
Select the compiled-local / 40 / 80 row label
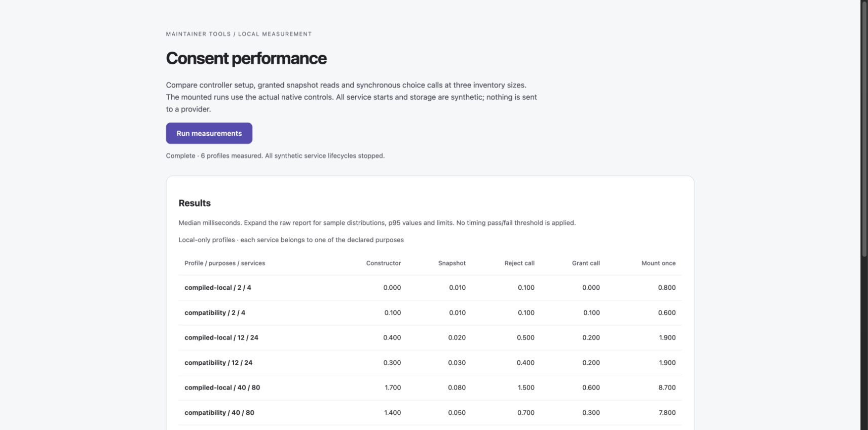point(222,387)
